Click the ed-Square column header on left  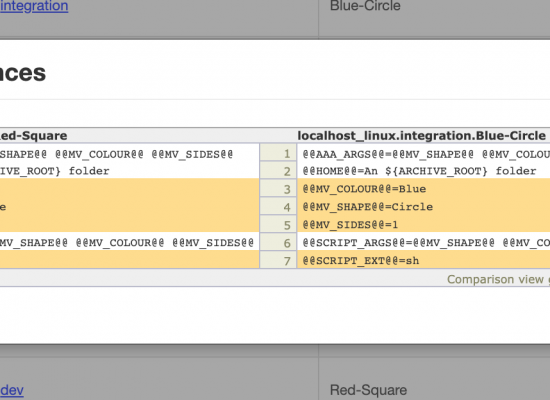(x=33, y=135)
